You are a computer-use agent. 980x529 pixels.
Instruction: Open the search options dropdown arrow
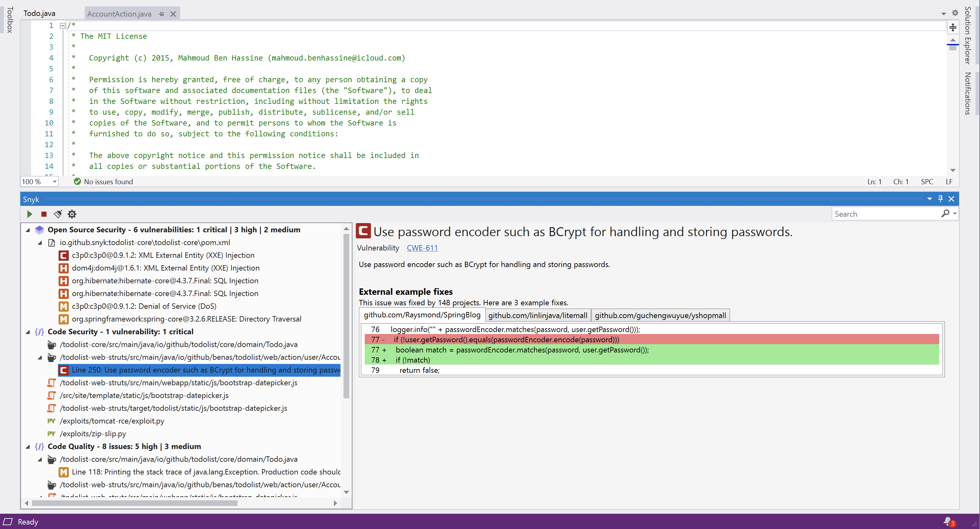955,214
